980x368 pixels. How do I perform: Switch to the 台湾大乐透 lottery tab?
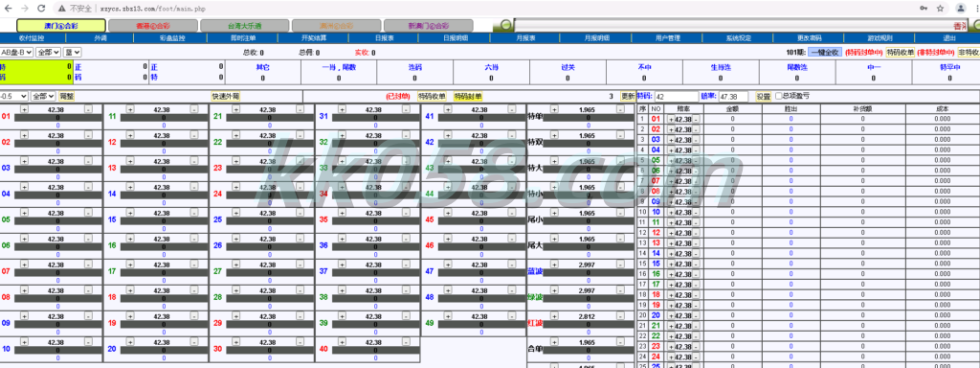click(x=244, y=26)
